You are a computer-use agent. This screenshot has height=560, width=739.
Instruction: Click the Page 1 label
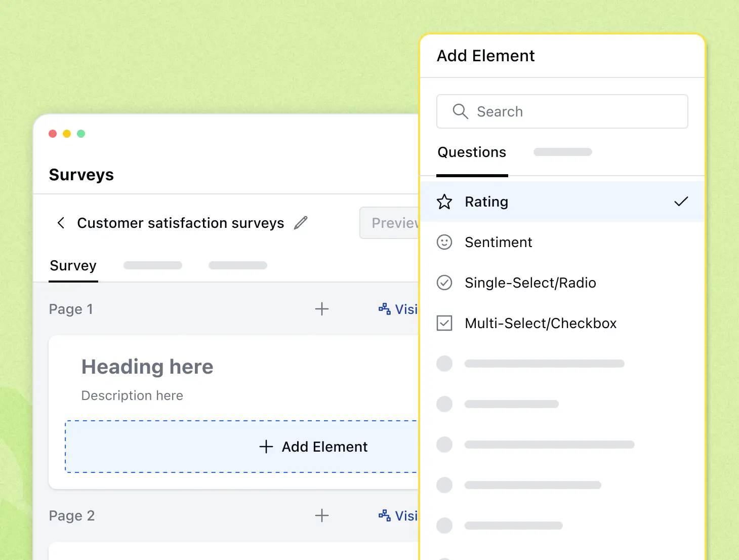pos(71,309)
